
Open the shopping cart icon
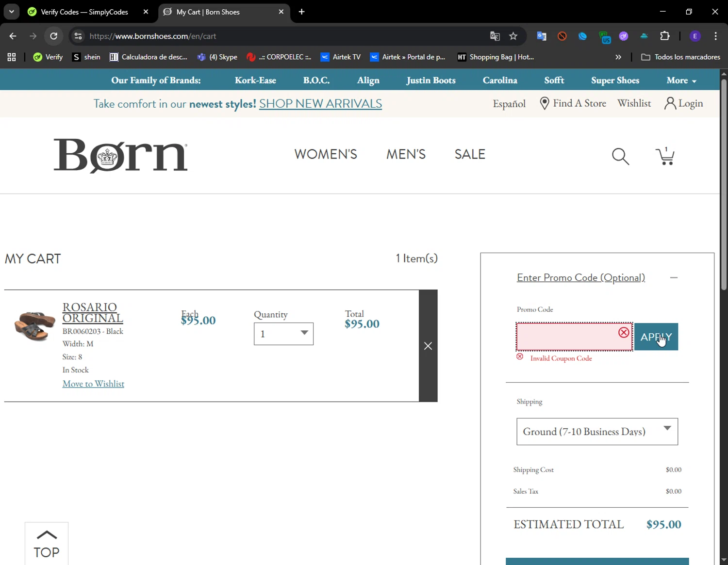click(x=665, y=156)
